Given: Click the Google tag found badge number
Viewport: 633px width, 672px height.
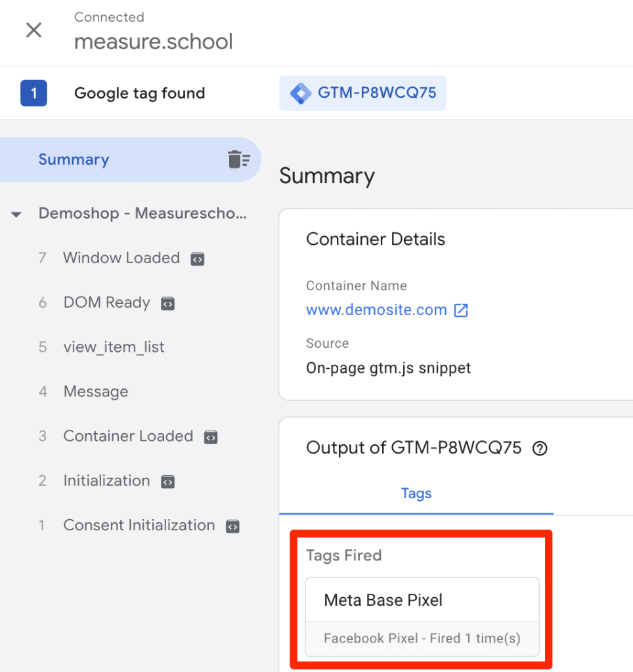Looking at the screenshot, I should click(33, 93).
